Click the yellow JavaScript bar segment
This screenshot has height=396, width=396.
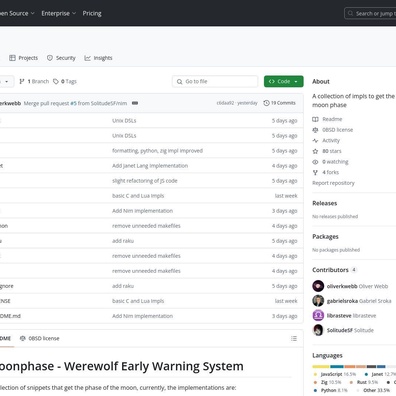coord(321,367)
